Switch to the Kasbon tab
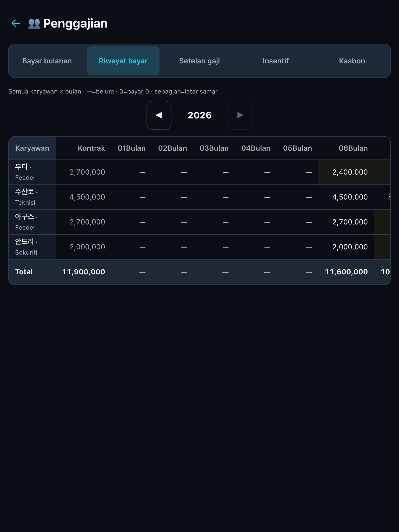The height and width of the screenshot is (532, 399). point(352,61)
